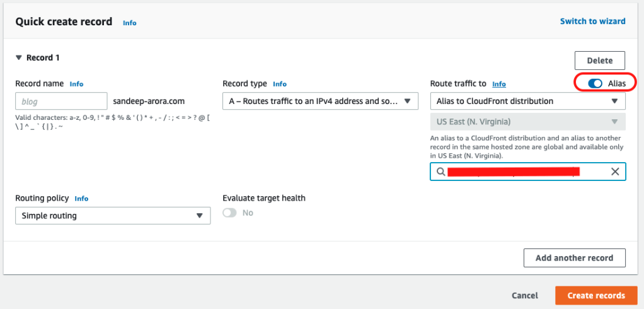Toggle Evaluate target health switch

pyautogui.click(x=230, y=213)
